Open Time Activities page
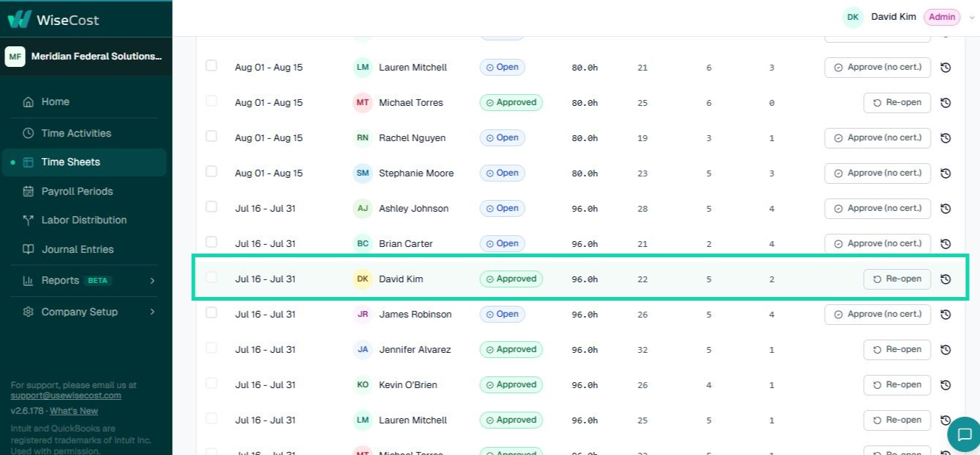Viewport: 980px width, 455px height. pyautogui.click(x=85, y=133)
